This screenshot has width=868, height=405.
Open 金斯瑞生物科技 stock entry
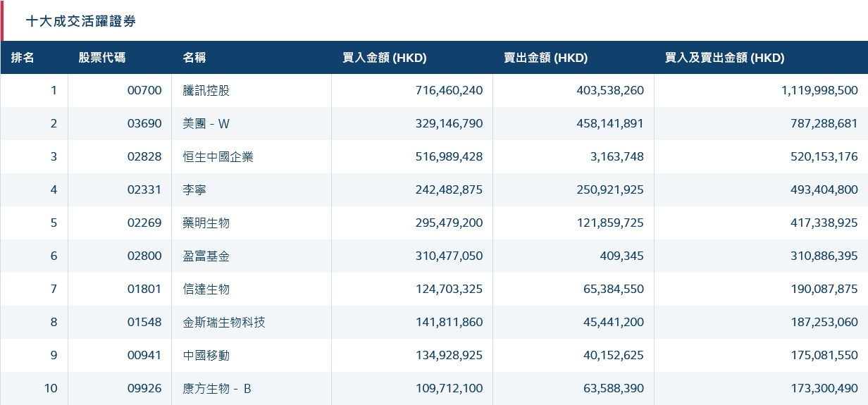(224, 323)
